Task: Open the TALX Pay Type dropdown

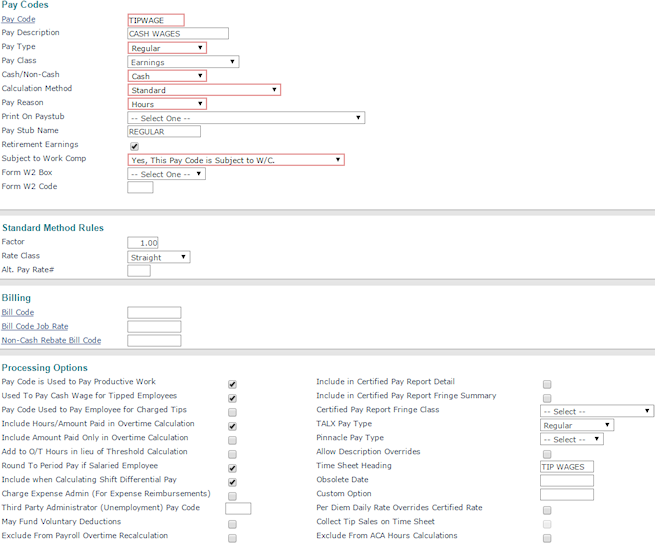Action: (x=576, y=425)
